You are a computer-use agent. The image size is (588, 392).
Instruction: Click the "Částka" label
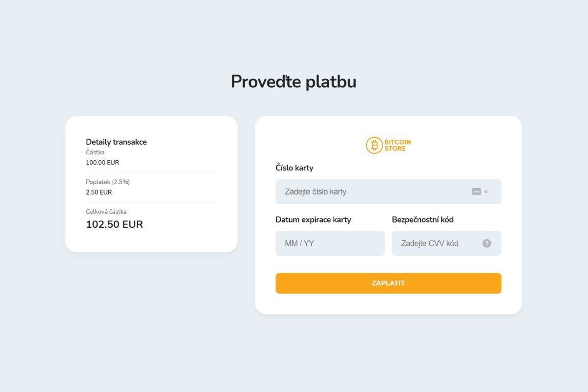click(95, 152)
